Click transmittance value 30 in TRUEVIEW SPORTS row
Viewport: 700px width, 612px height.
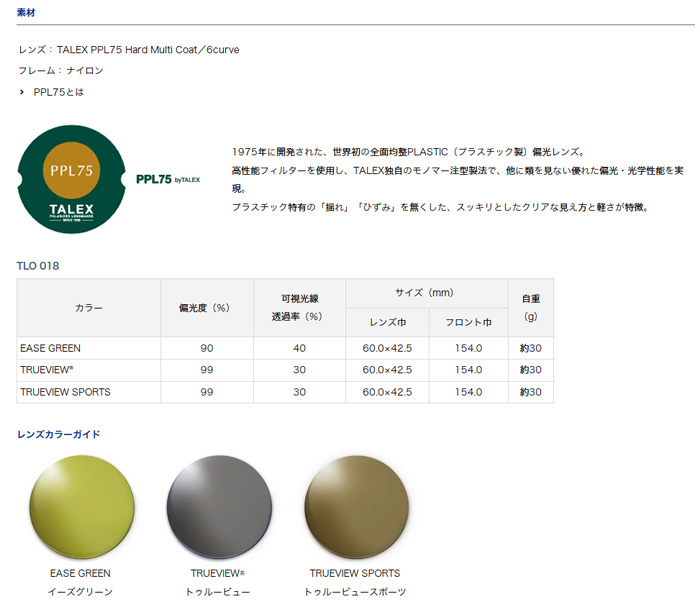[x=299, y=392]
